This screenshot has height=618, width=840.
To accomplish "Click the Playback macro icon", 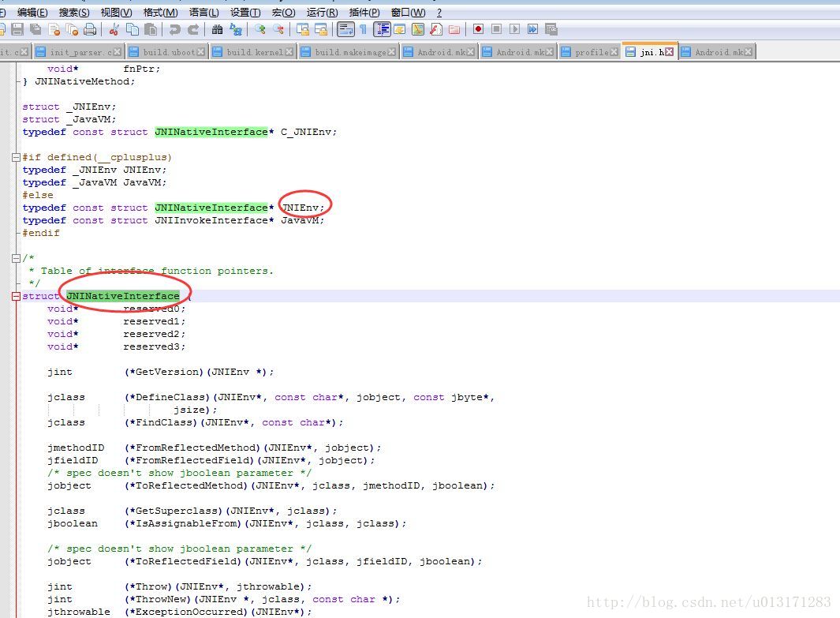I will (x=515, y=29).
